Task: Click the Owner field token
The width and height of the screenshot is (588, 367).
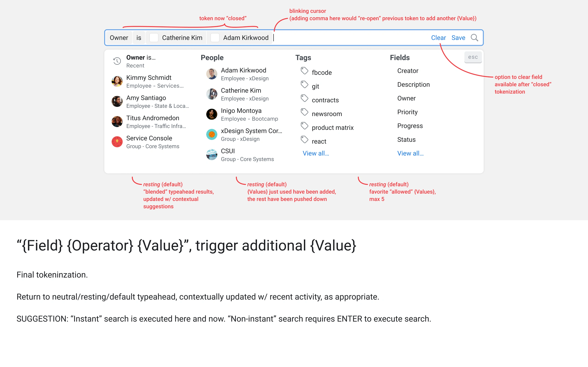Action: (119, 38)
